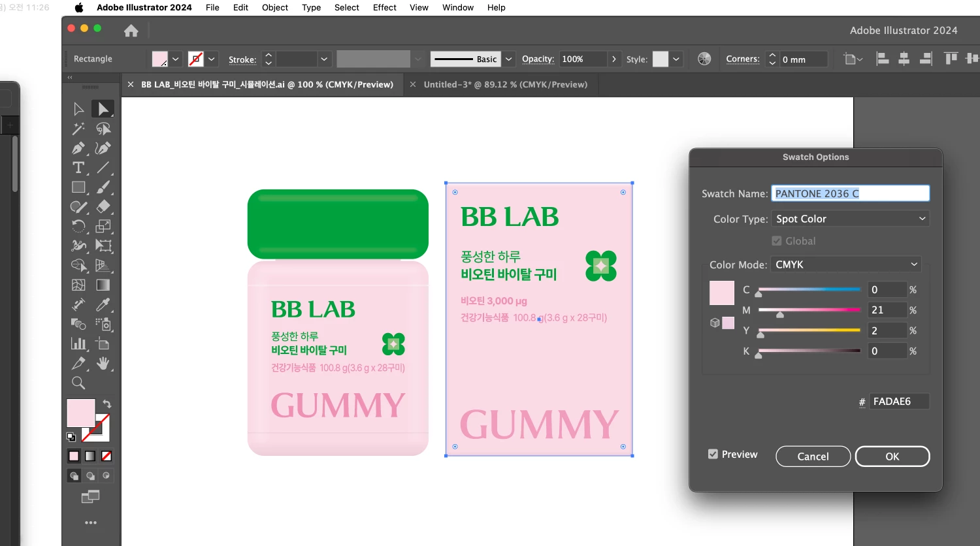
Task: Align objects to horizontal center
Action: click(904, 59)
